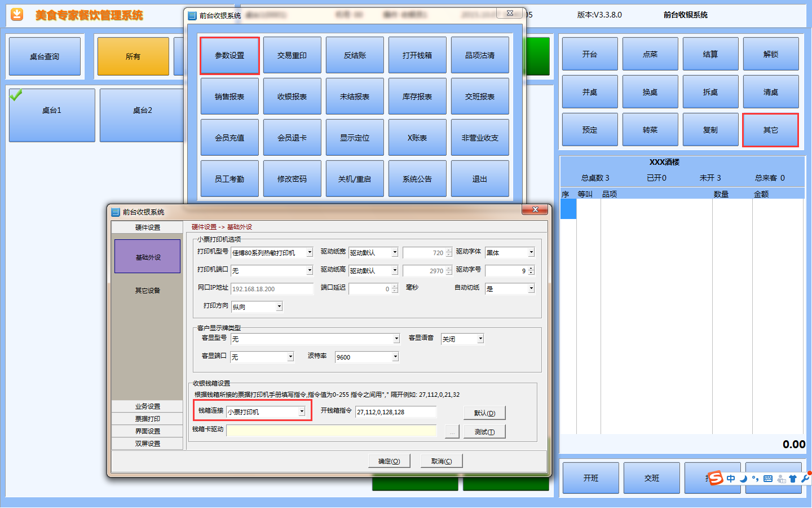Increase the 驱动字号 spinner value
The image size is (812, 508).
pyautogui.click(x=531, y=269)
